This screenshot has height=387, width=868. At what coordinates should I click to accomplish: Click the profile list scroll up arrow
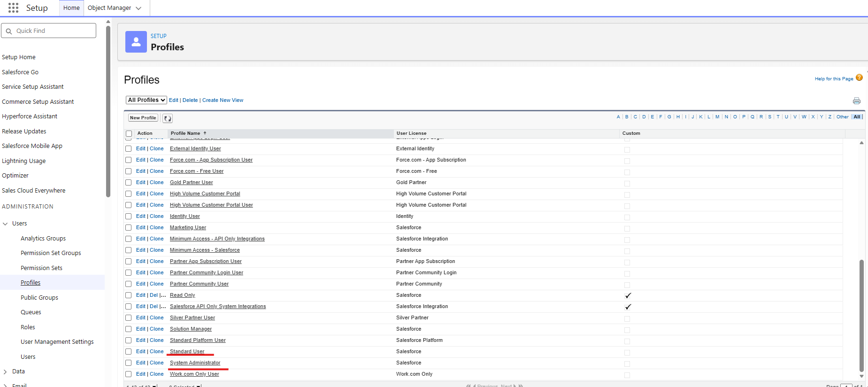861,143
